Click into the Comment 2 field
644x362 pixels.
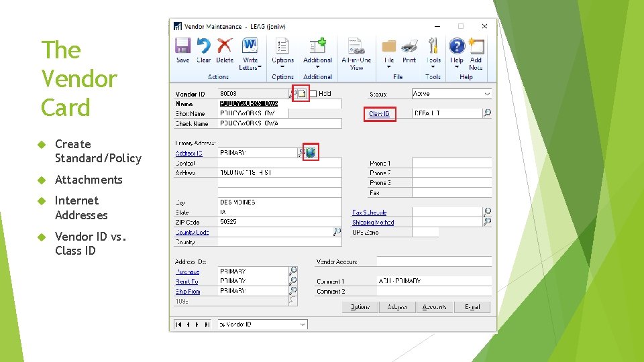(434, 291)
